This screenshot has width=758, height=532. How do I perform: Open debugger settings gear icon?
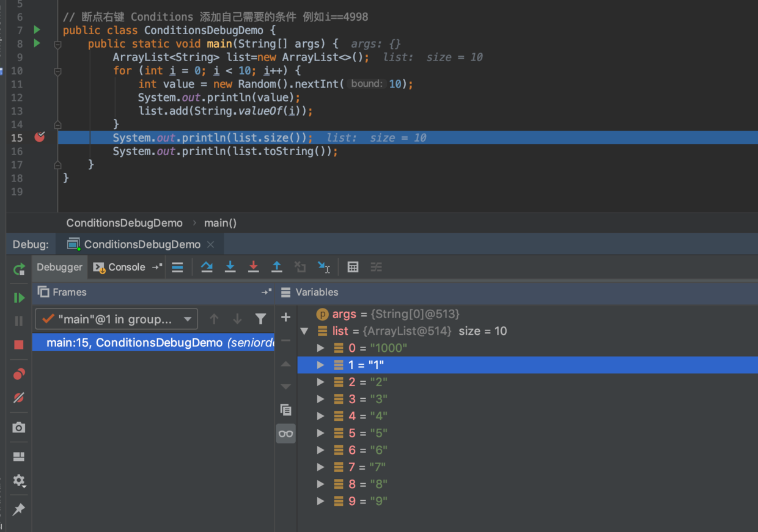(x=19, y=480)
